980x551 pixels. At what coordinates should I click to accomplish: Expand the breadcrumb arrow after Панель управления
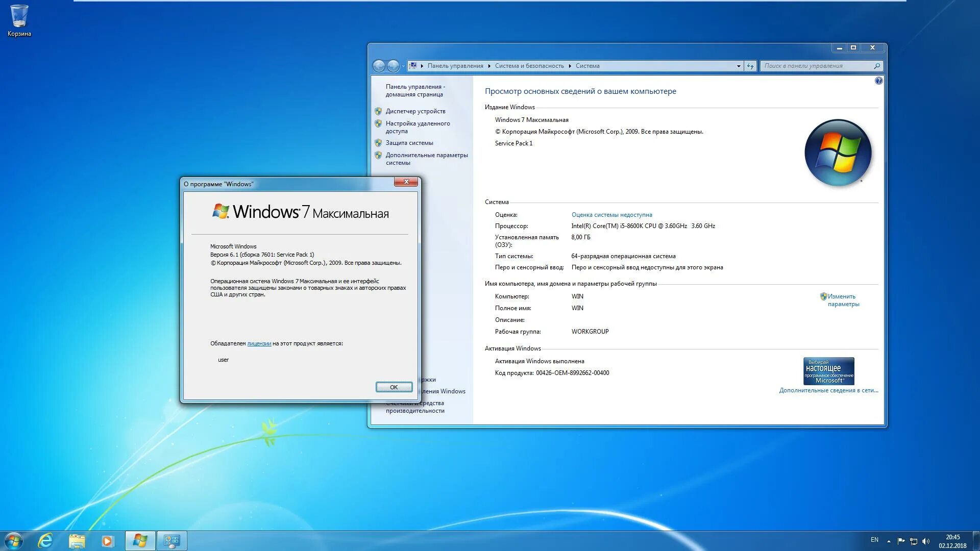pyautogui.click(x=489, y=66)
